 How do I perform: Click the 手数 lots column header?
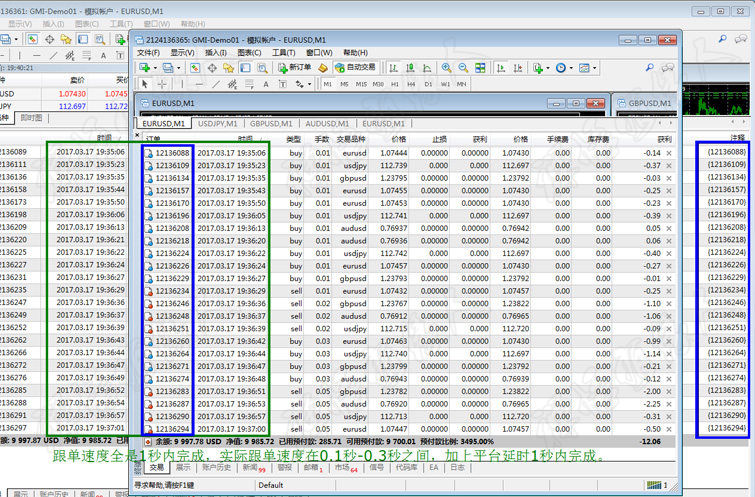(x=322, y=139)
